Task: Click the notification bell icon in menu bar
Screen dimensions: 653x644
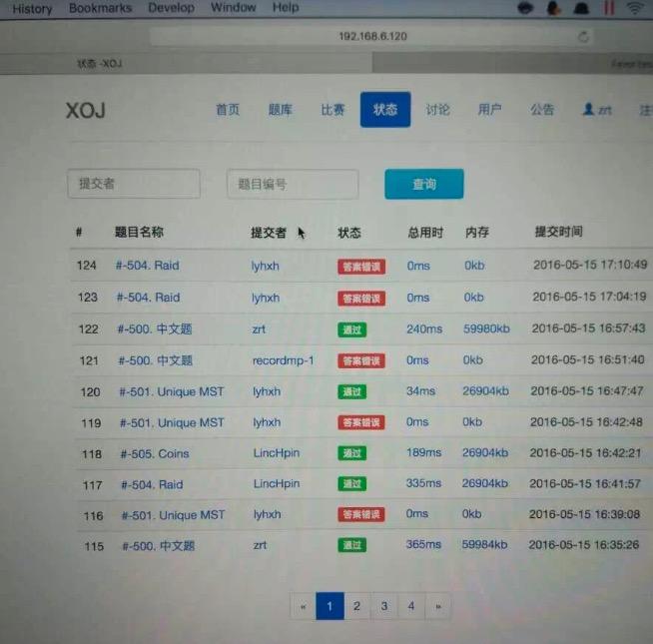Action: coord(581,8)
